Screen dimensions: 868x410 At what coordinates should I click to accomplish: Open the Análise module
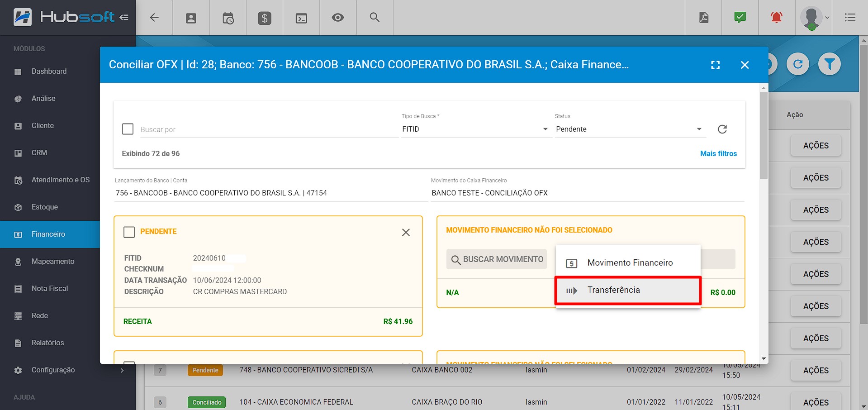click(x=50, y=99)
